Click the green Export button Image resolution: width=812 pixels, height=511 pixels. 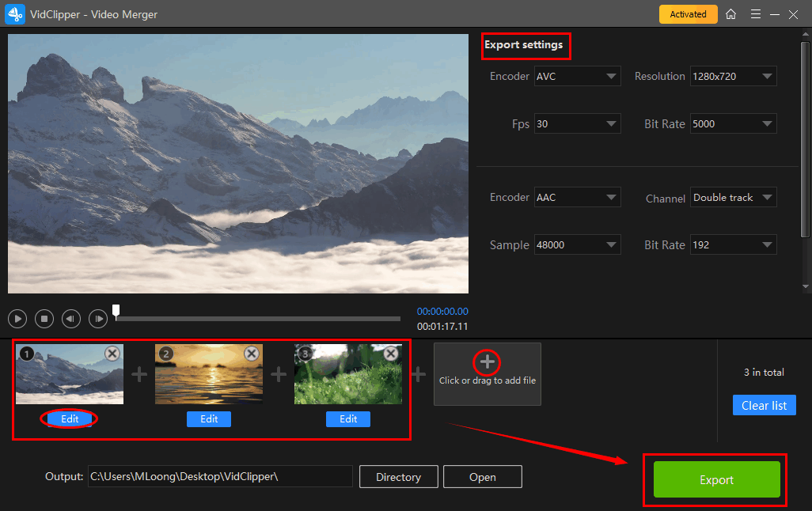716,480
